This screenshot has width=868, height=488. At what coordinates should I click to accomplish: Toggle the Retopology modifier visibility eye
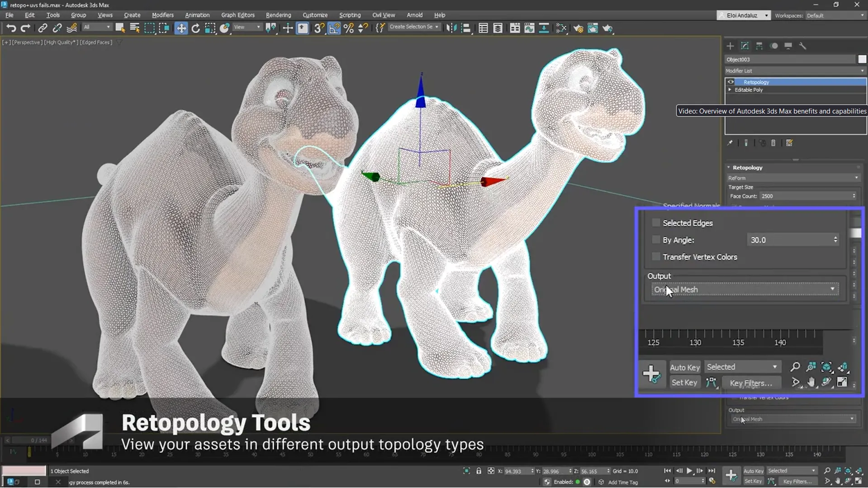pyautogui.click(x=731, y=81)
